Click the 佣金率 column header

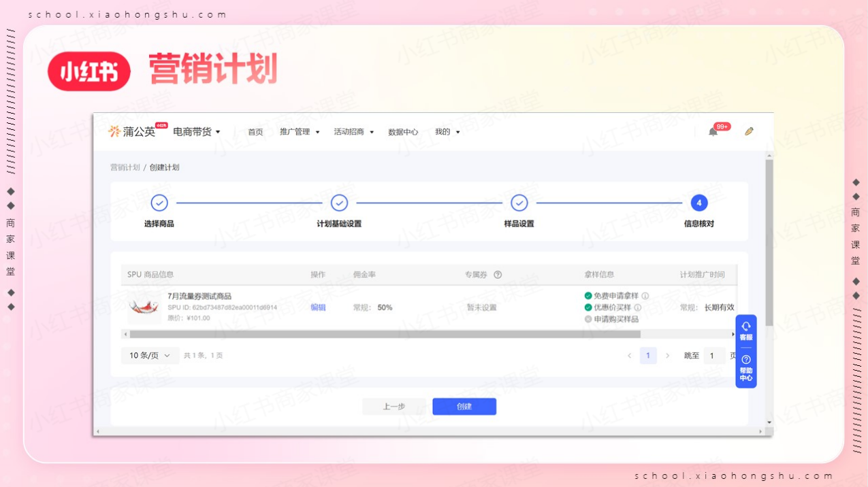click(364, 275)
